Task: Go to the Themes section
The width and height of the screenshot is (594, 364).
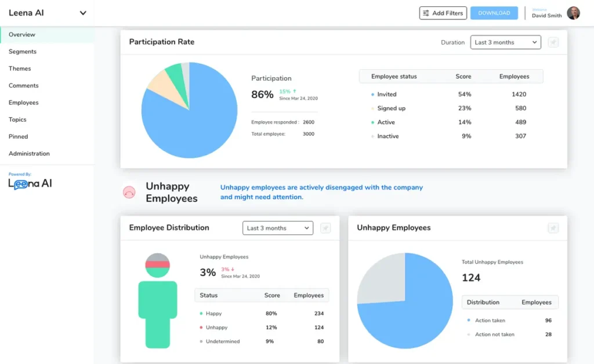Action: pyautogui.click(x=19, y=68)
